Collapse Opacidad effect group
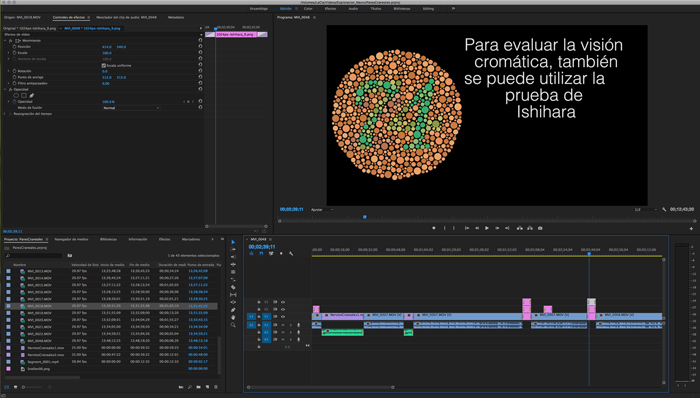The height and width of the screenshot is (398, 700). coord(5,89)
